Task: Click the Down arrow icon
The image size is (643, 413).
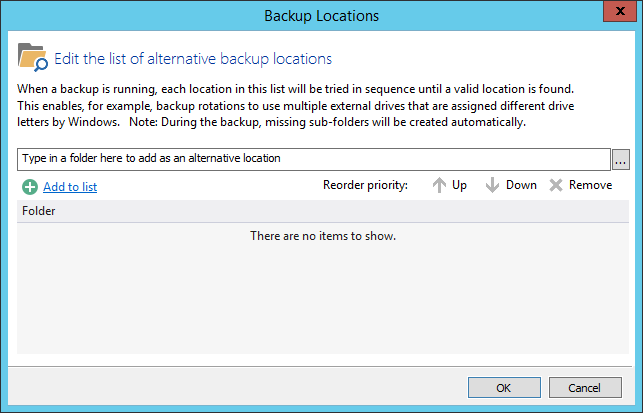Action: tap(492, 185)
